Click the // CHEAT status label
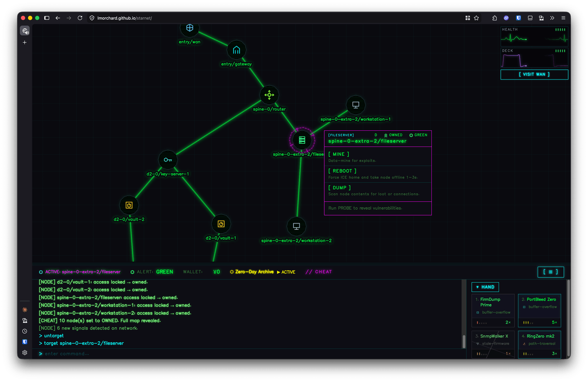588x382 pixels. pos(319,272)
